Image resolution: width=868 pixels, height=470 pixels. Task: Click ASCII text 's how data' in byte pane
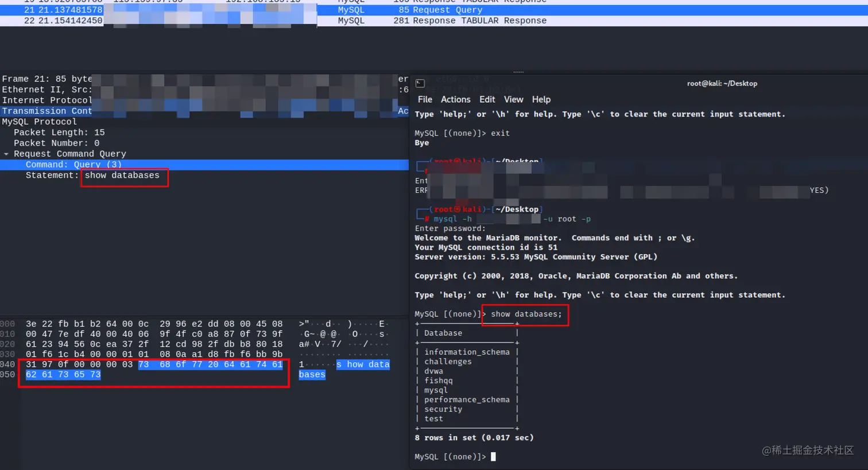coord(363,364)
